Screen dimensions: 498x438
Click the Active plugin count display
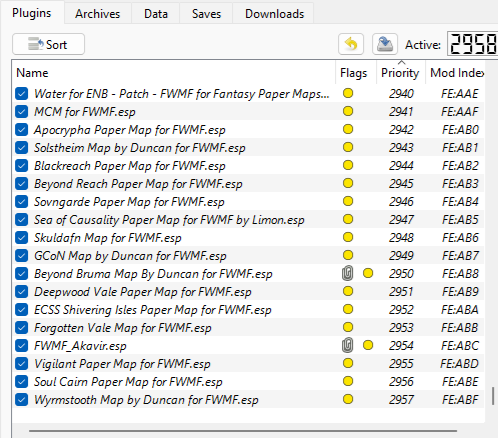click(473, 44)
